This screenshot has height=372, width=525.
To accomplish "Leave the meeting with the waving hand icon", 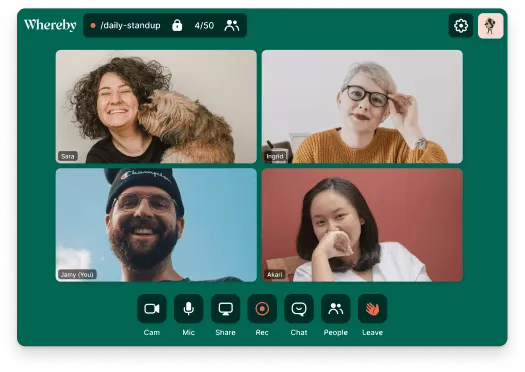I will 373,308.
